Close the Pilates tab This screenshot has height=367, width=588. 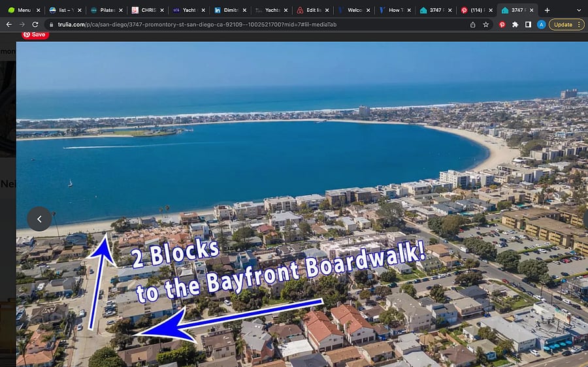tap(121, 10)
